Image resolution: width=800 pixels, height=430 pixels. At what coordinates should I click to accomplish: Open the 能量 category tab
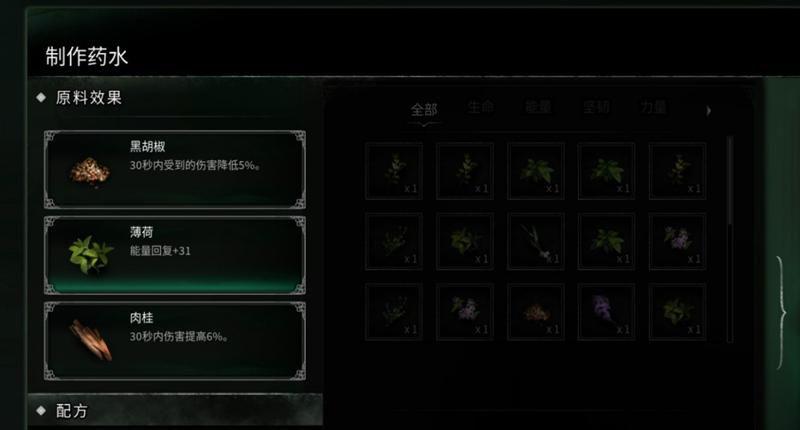[x=538, y=107]
